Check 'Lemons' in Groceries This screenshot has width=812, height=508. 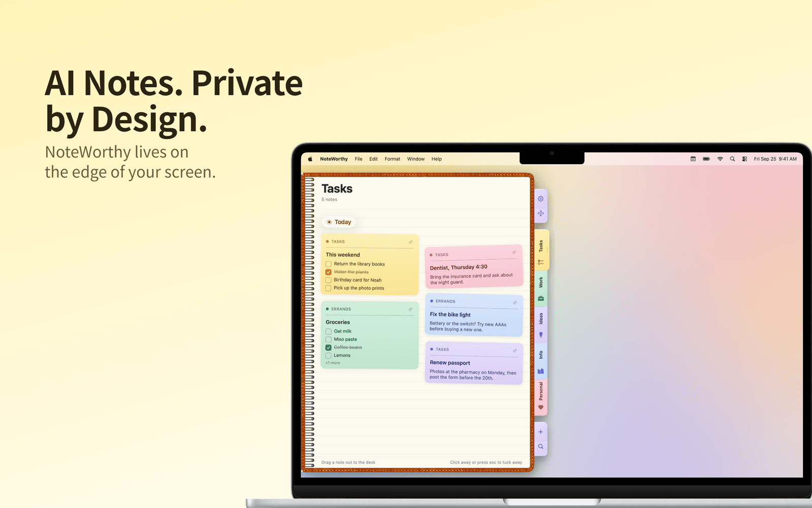click(328, 356)
